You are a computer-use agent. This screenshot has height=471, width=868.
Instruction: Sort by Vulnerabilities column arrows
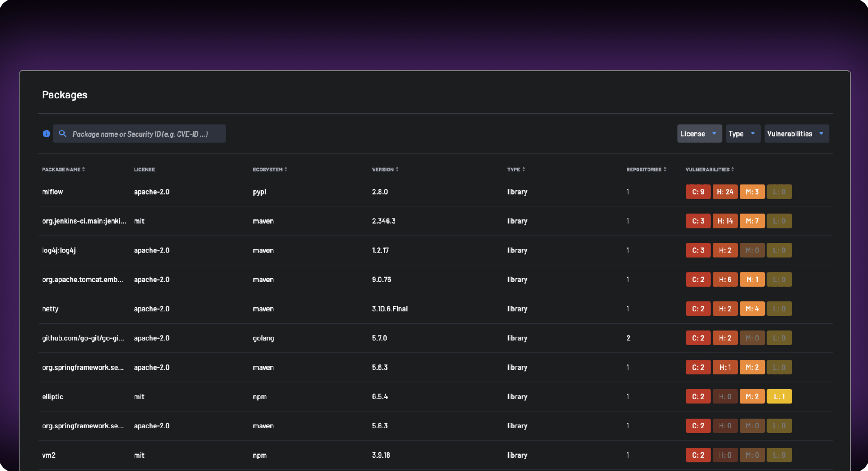(733, 170)
